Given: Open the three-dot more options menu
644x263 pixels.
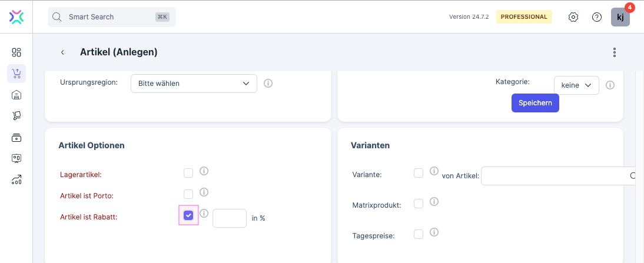Looking at the screenshot, I should tap(614, 52).
